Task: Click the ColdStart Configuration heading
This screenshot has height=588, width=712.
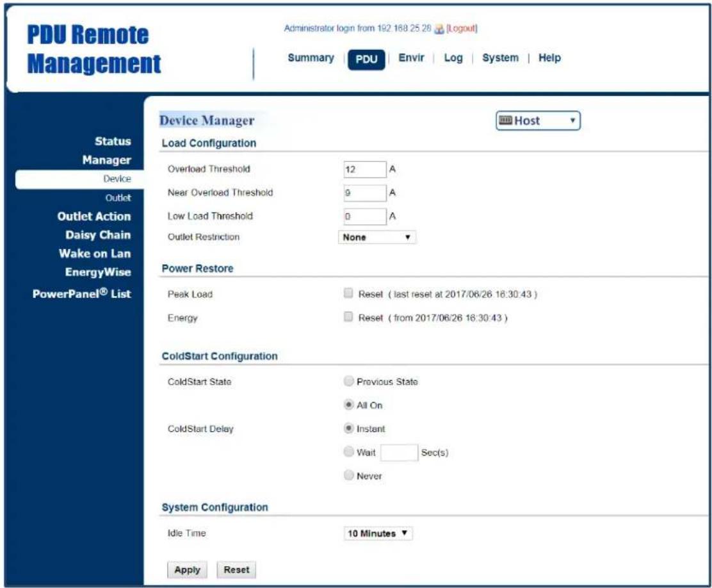Action: (220, 356)
